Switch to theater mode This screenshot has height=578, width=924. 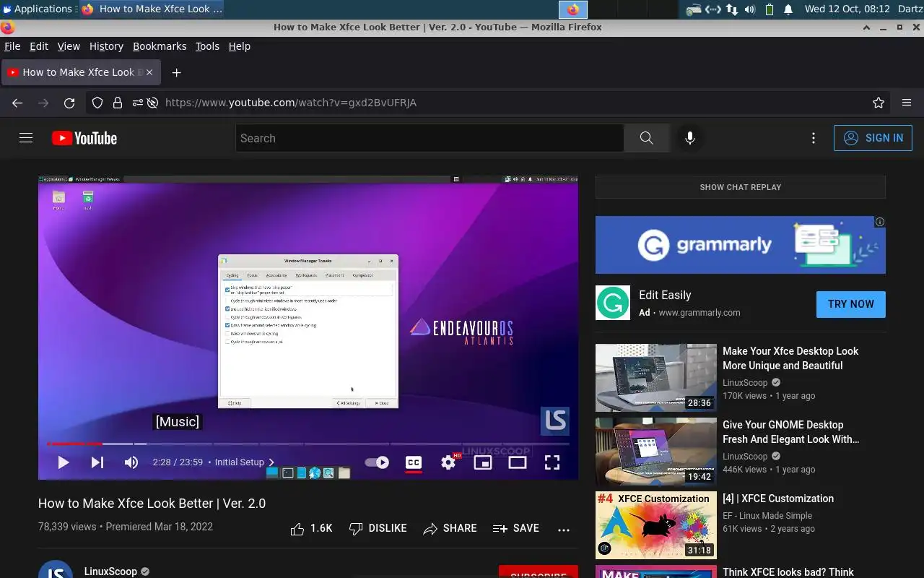[518, 462]
